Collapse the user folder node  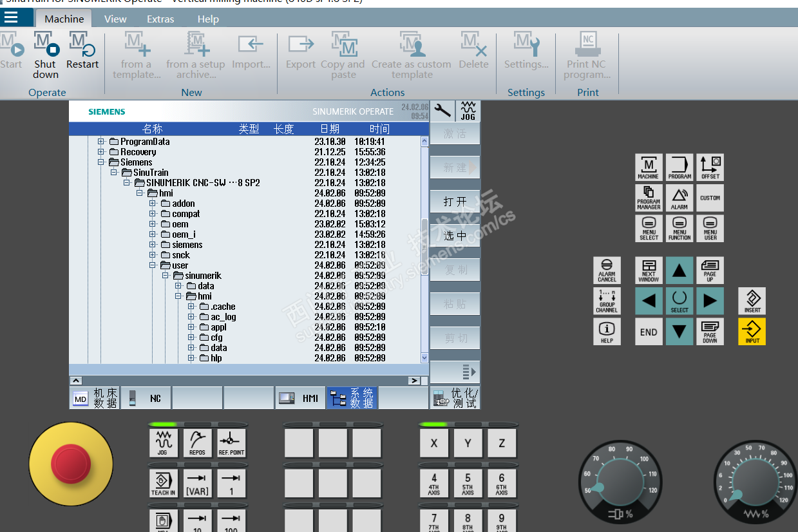[153, 265]
